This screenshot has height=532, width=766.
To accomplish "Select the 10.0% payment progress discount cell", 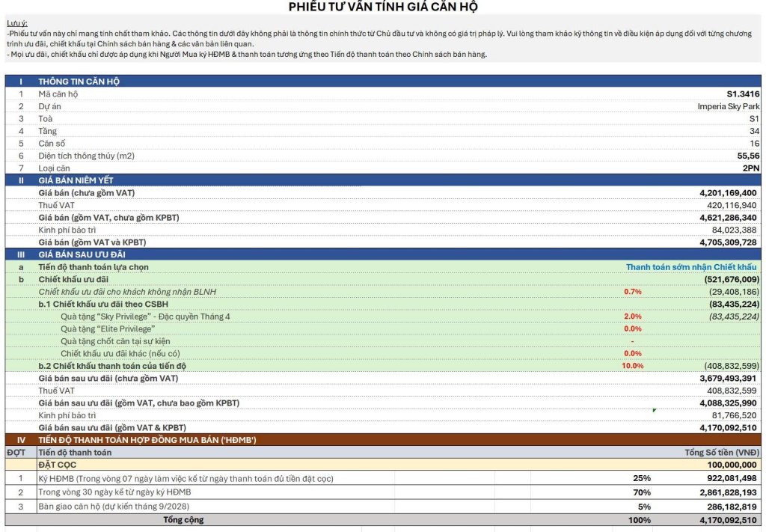I will coord(632,366).
